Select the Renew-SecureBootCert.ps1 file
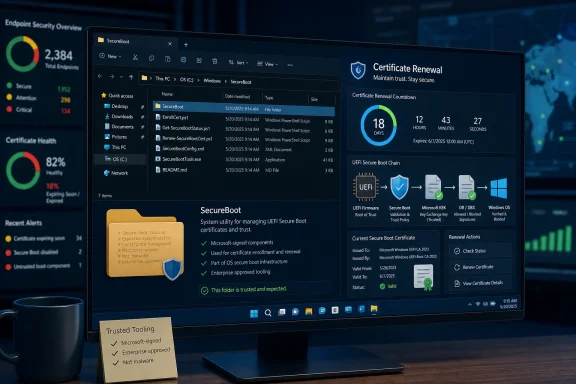The height and width of the screenshot is (384, 576). click(244, 139)
